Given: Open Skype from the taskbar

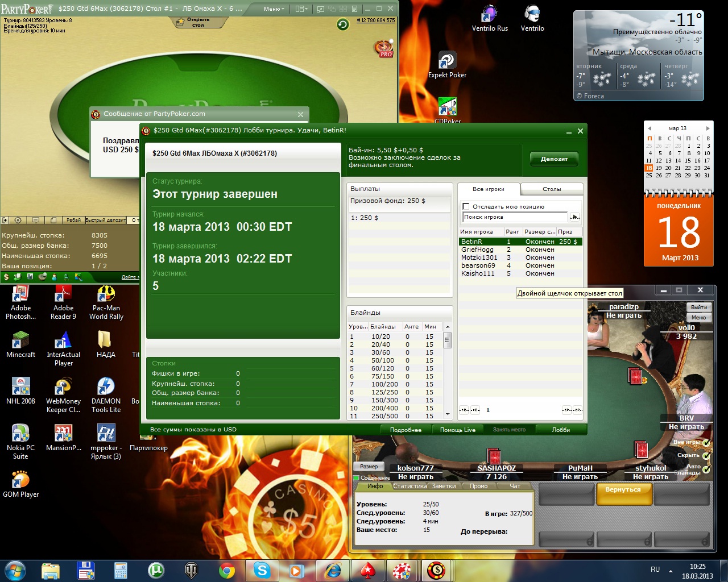Looking at the screenshot, I should (262, 569).
